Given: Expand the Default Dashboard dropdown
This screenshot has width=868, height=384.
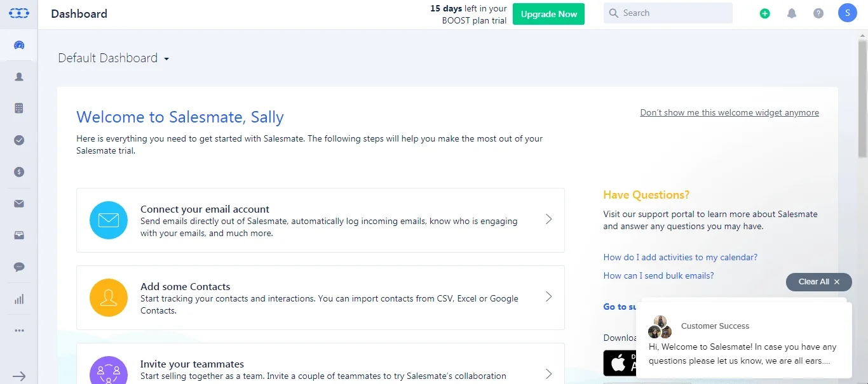Looking at the screenshot, I should [114, 58].
